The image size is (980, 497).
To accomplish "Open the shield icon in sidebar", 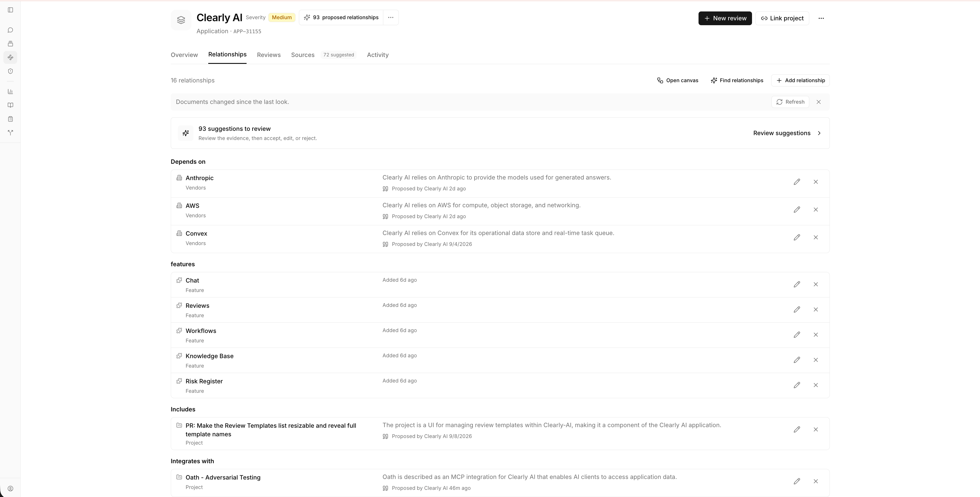I will coord(10,71).
